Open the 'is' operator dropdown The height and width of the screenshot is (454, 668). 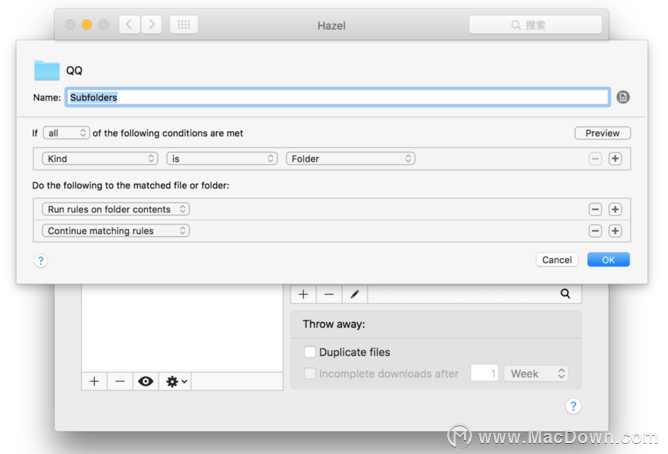(222, 158)
